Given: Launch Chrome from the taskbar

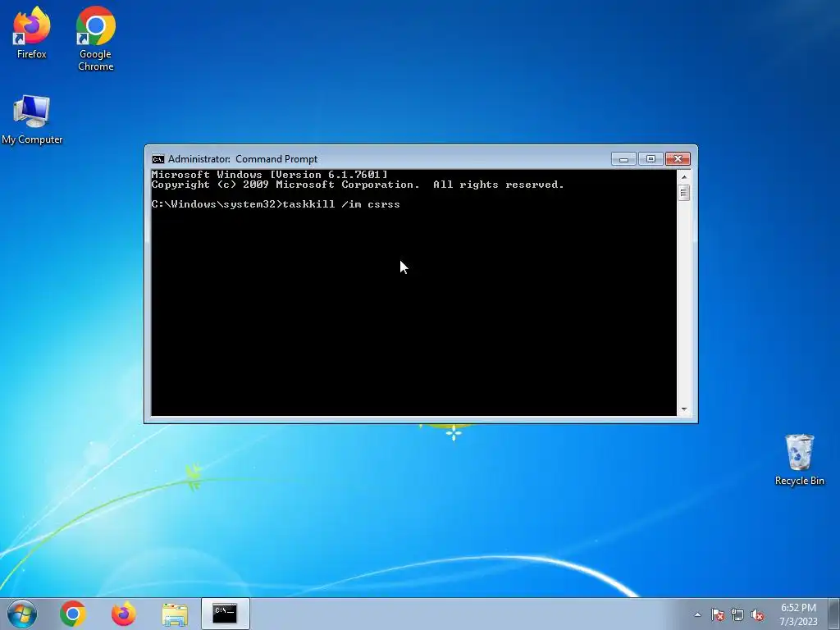Looking at the screenshot, I should 73,614.
